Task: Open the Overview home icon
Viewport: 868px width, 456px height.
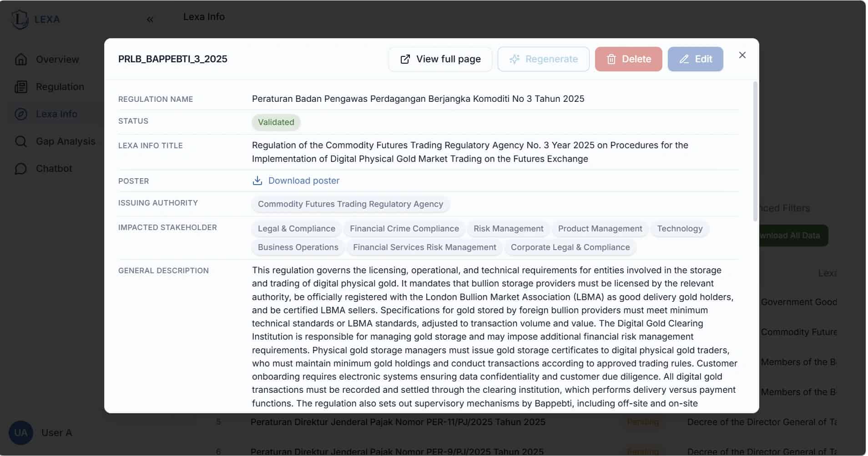Action: click(21, 60)
